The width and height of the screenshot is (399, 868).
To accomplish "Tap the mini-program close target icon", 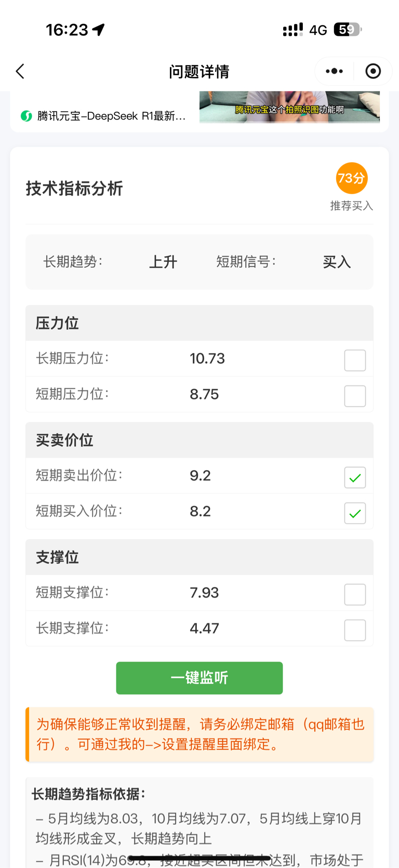I will (x=373, y=71).
